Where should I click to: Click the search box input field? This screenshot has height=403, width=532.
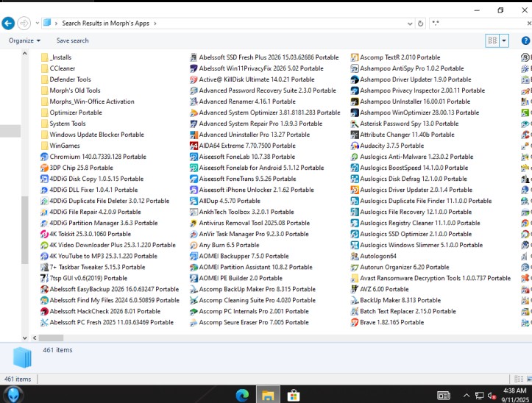click(x=478, y=24)
